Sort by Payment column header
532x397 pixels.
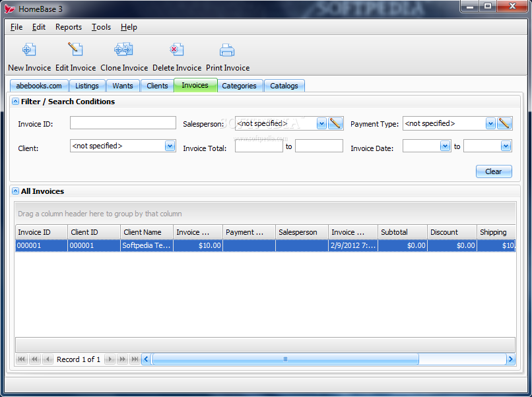click(x=249, y=232)
